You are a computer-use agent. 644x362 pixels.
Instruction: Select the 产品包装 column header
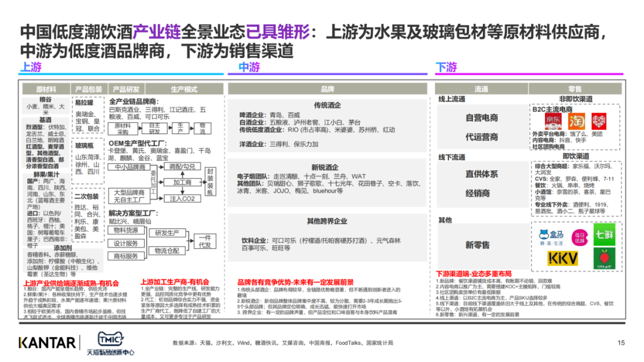89,89
